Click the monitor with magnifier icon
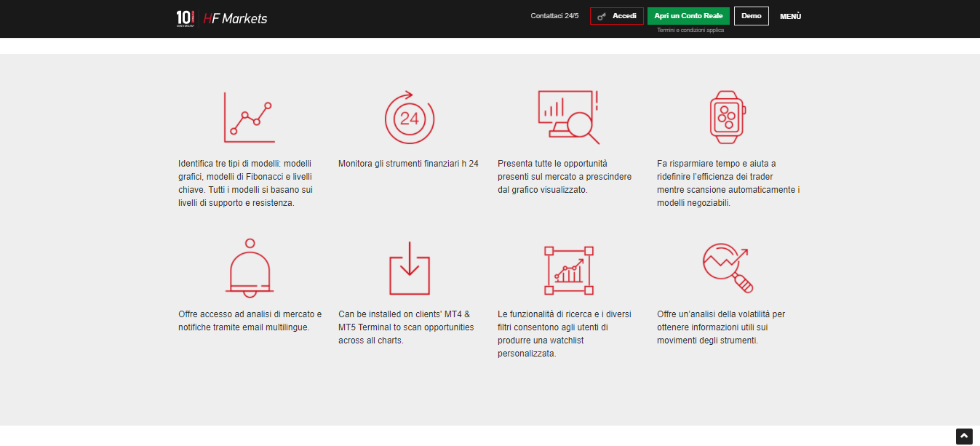The width and height of the screenshot is (980, 446). pyautogui.click(x=569, y=117)
